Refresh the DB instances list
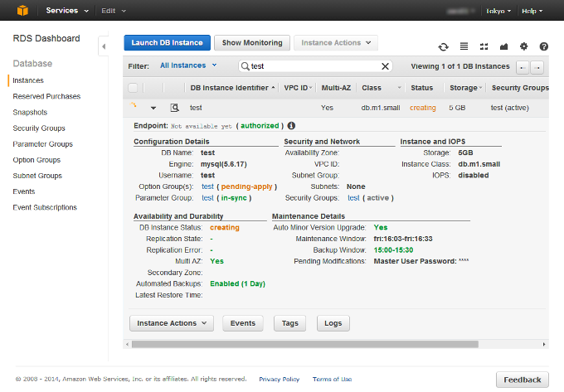The height and width of the screenshot is (392, 564). point(443,46)
